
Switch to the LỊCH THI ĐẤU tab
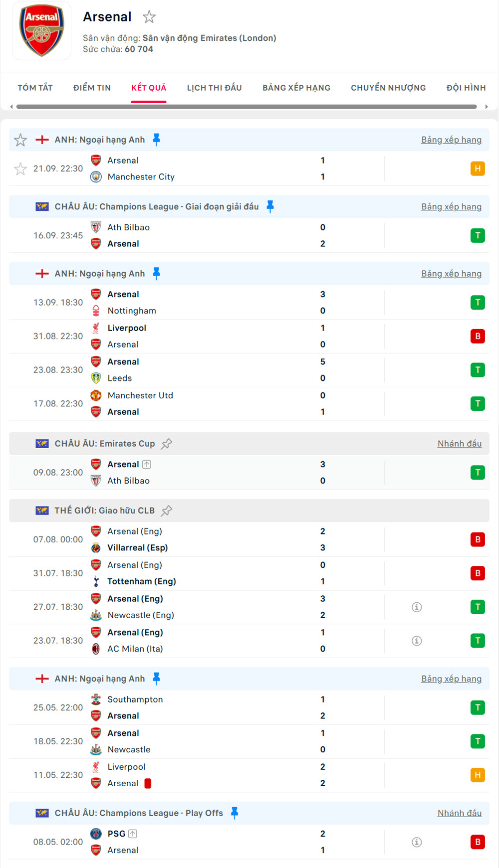point(214,88)
